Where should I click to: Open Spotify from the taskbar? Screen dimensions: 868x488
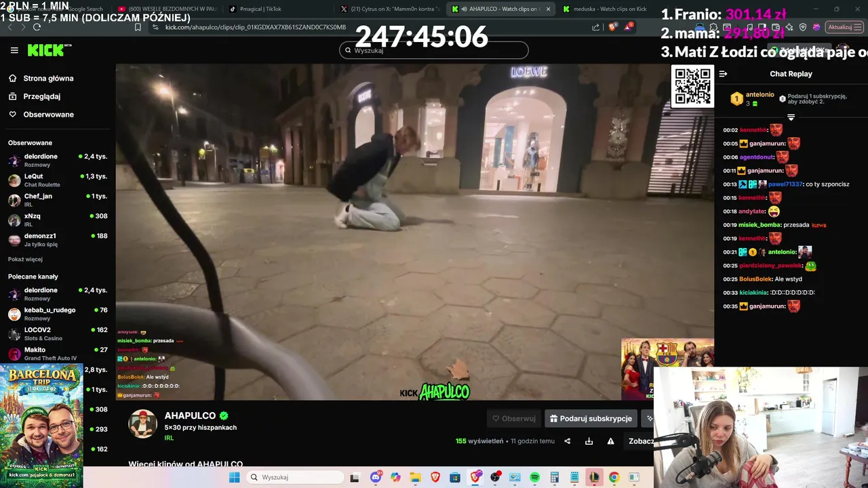(534, 477)
